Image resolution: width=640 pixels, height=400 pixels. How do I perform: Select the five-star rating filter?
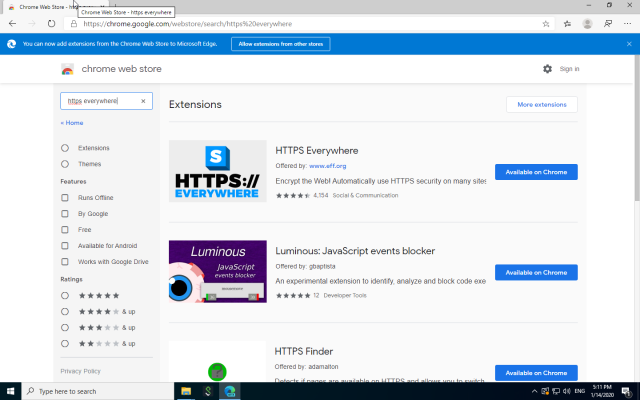(x=66, y=295)
